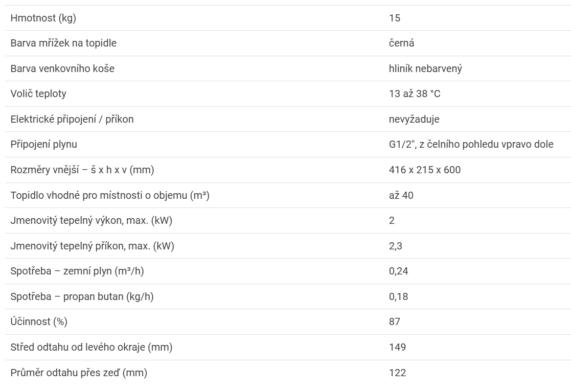
Task: Click the 'Volič teploty' row label
Action: (x=38, y=94)
